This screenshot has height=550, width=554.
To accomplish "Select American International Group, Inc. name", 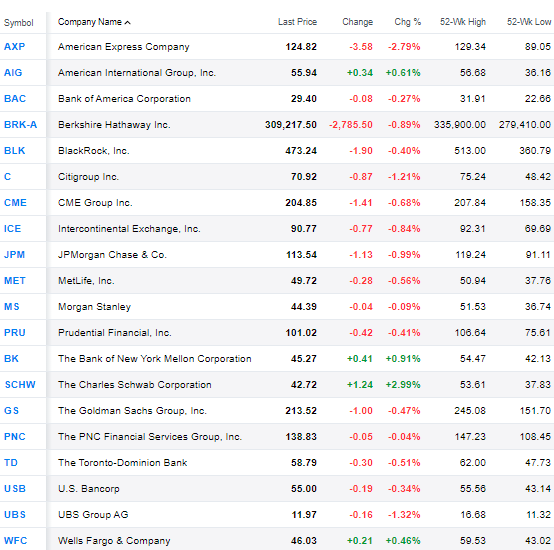I will click(137, 73).
